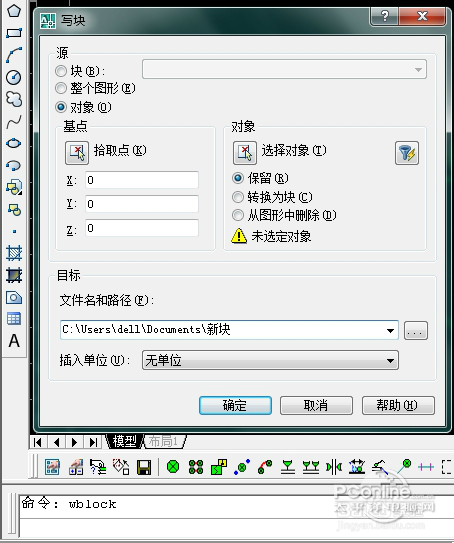454x543 pixels.
Task: Select the Rectangle draw tool
Action: pos(14,33)
